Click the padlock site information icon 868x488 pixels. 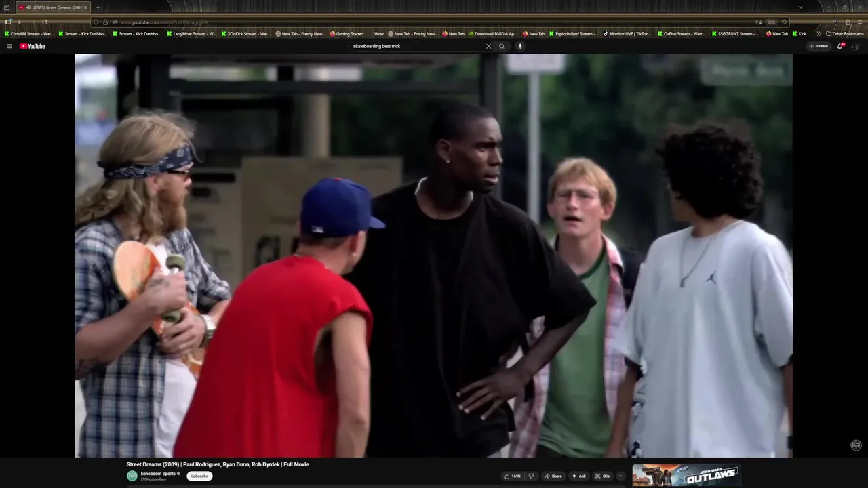tap(104, 22)
